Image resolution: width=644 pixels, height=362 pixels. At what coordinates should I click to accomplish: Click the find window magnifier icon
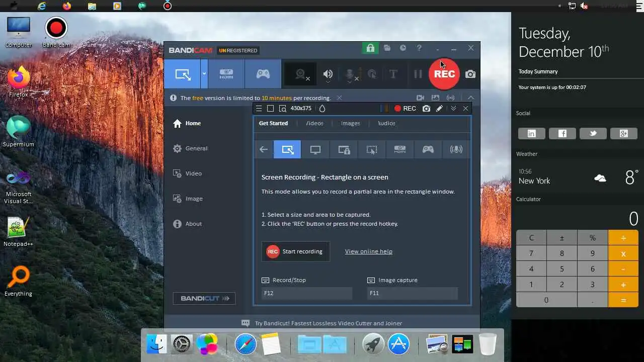pos(282,108)
